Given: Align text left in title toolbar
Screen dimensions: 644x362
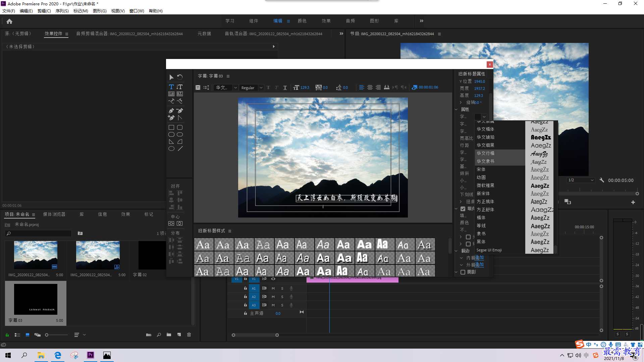Looking at the screenshot, I should (x=362, y=87).
